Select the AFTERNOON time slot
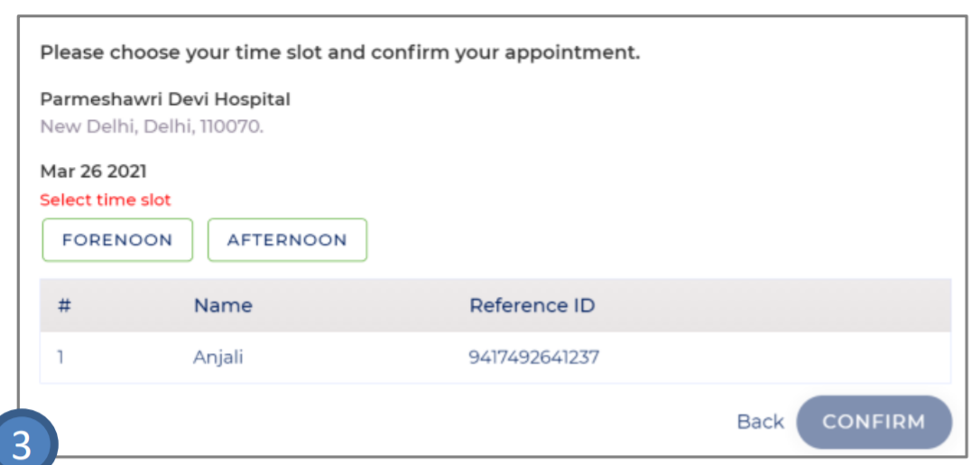Screen dimensions: 980x465 pos(287,240)
